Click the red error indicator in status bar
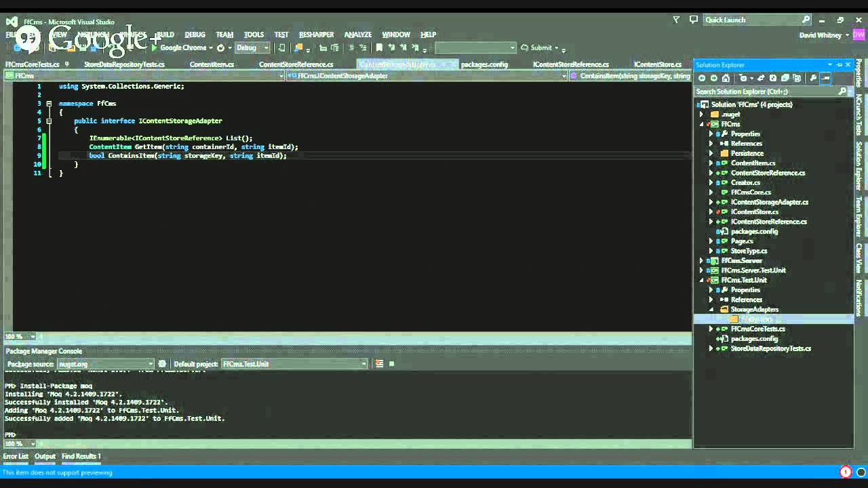 point(846,472)
